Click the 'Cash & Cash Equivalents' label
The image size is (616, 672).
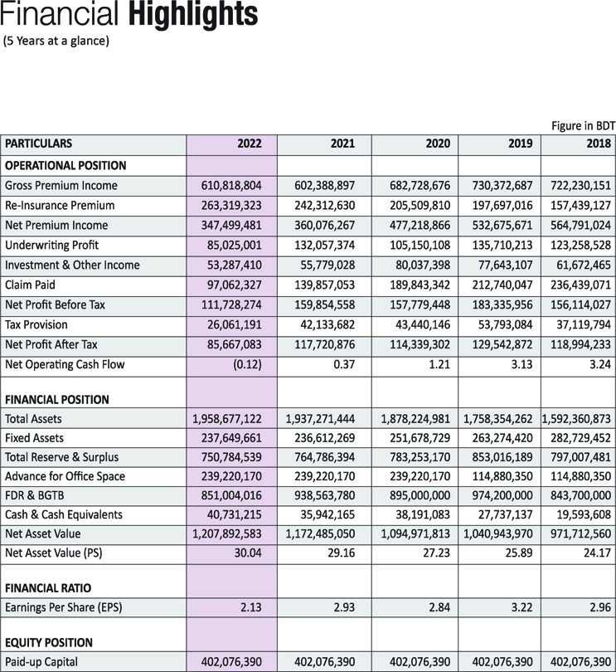tap(64, 514)
